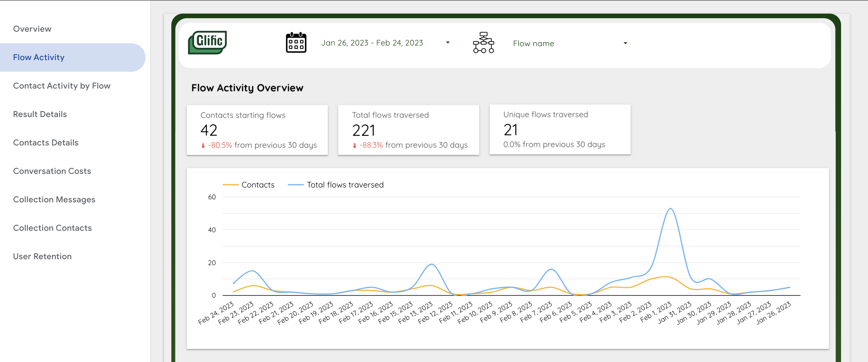Navigate to Contacts Details
Screen dimensions: 868x362
(46, 143)
